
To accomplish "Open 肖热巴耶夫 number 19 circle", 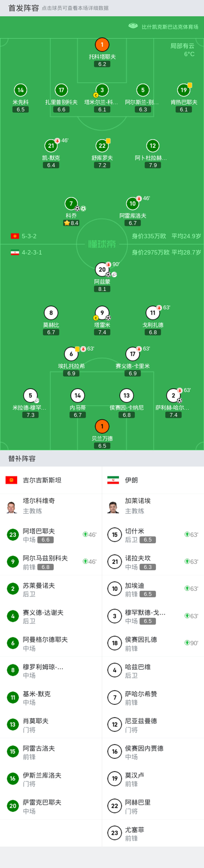I will 184,90.
